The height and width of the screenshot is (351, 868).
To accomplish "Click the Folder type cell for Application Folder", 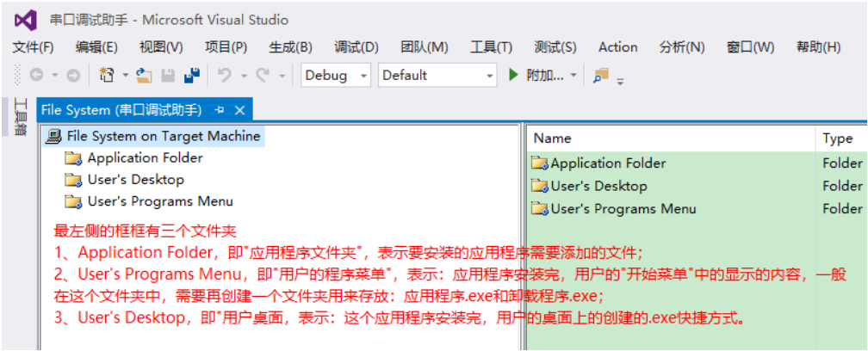I will pos(842,163).
